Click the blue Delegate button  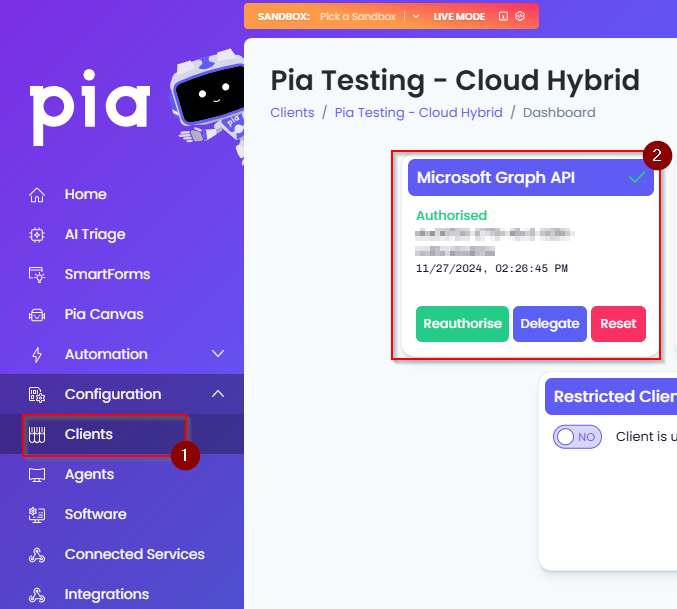550,324
